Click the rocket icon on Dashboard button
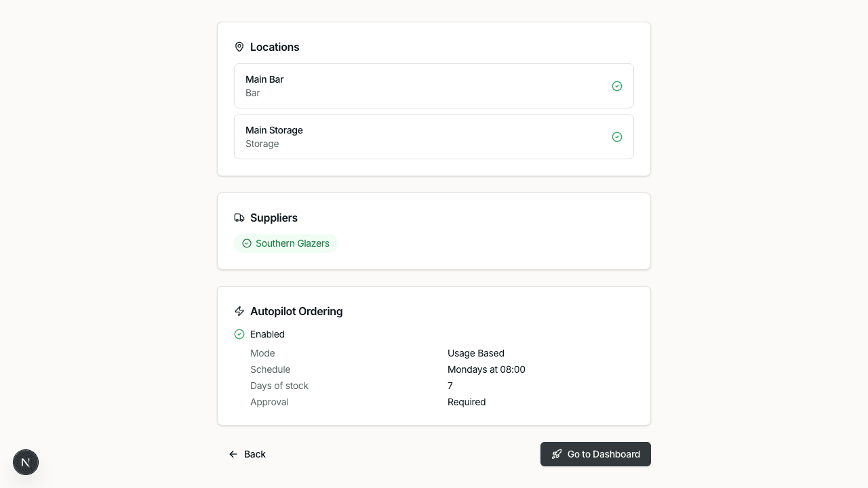Screen dimensions: 868x488 point(557,454)
